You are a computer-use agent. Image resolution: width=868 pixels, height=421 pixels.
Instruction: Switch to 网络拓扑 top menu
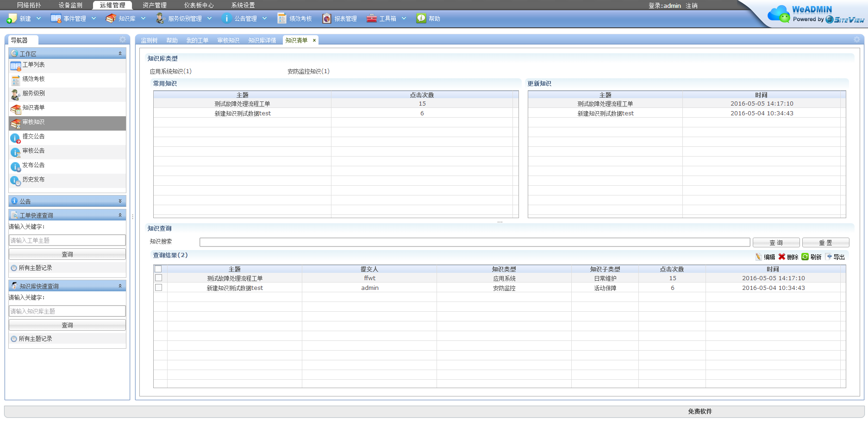pyautogui.click(x=29, y=5)
